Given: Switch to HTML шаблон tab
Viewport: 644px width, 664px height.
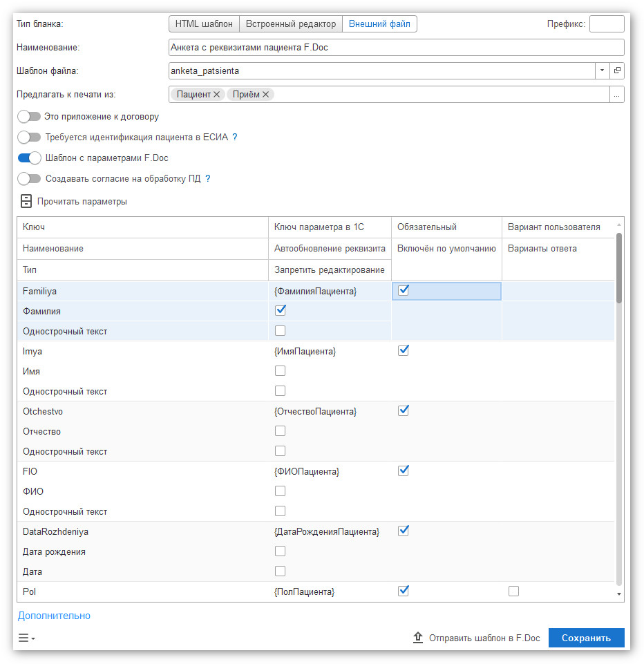Looking at the screenshot, I should point(204,23).
